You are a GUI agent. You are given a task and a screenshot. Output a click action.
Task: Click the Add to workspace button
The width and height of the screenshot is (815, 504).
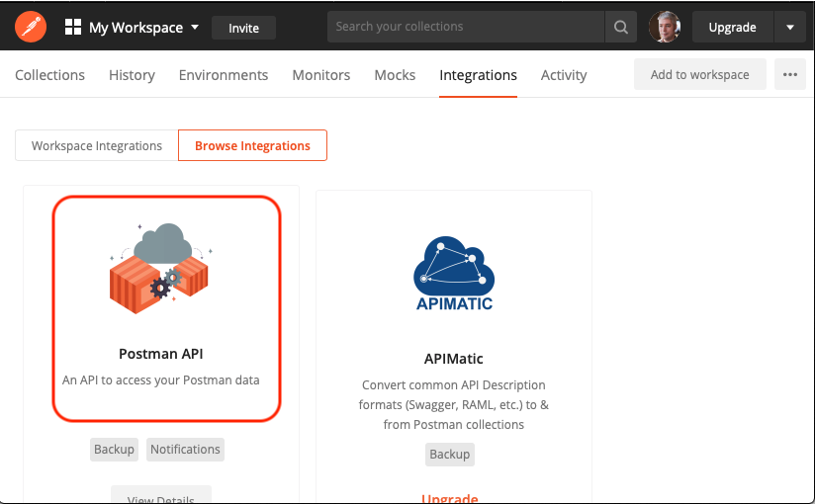(700, 74)
